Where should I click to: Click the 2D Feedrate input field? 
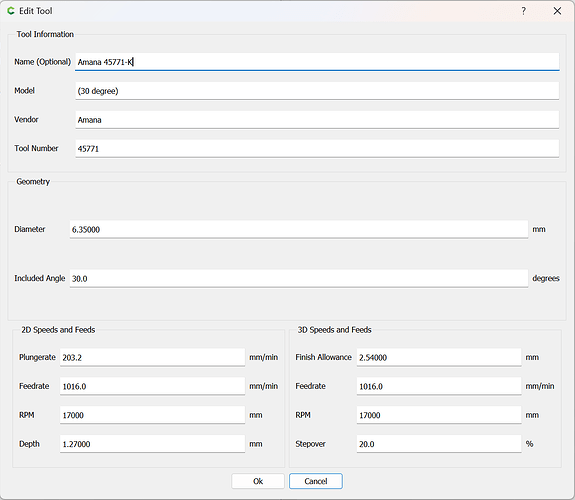click(153, 386)
